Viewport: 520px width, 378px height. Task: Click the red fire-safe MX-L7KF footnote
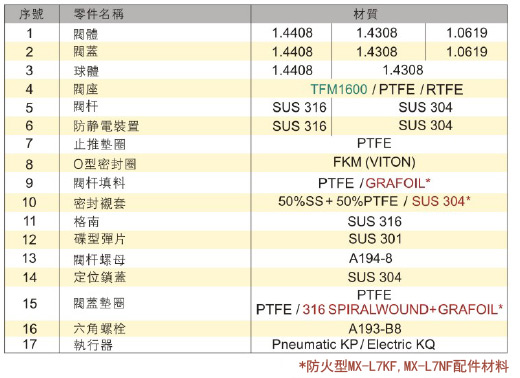point(404,366)
